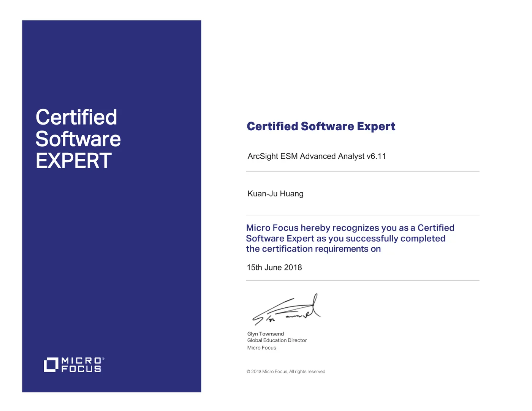Click the 'Certified Software EXPERT' panel title
This screenshot has width=532, height=411.
coord(78,139)
